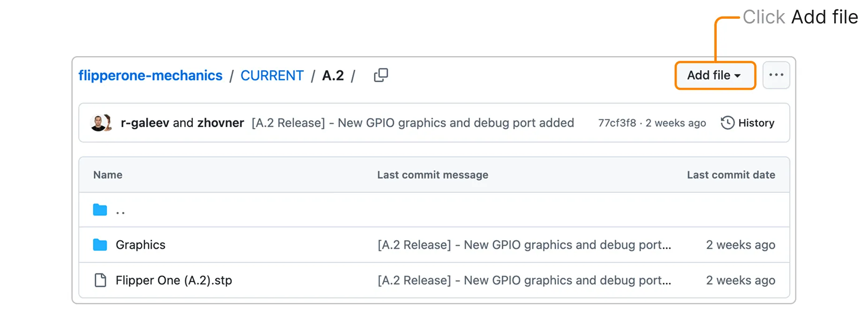This screenshot has width=868, height=322.
Task: Open the commit message in the Flipper One row
Action: [x=524, y=280]
